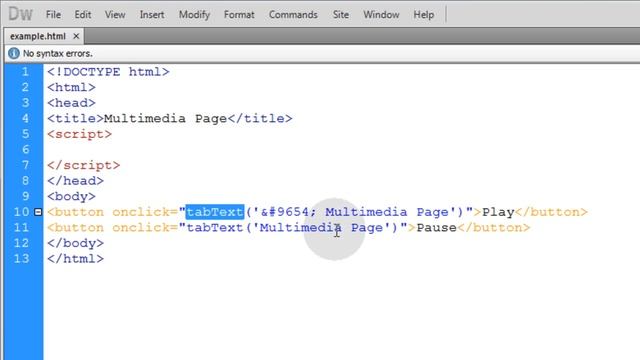
Task: Click the onclick attribute on line 11
Action: point(141,227)
